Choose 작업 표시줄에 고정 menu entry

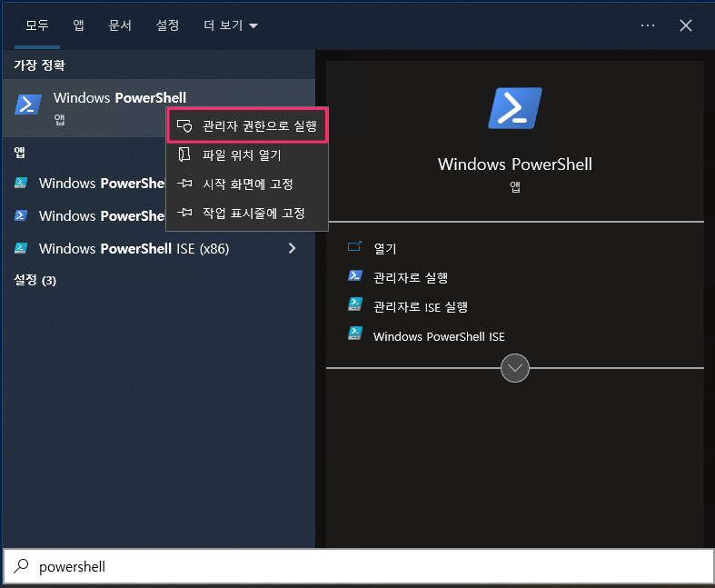[x=247, y=213]
